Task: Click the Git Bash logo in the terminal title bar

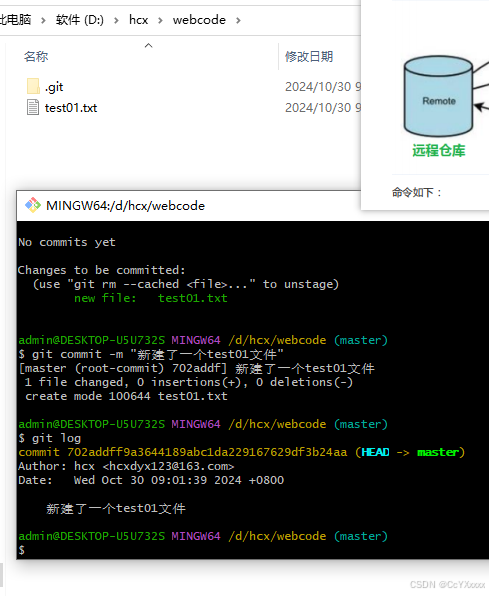Action: tap(33, 205)
